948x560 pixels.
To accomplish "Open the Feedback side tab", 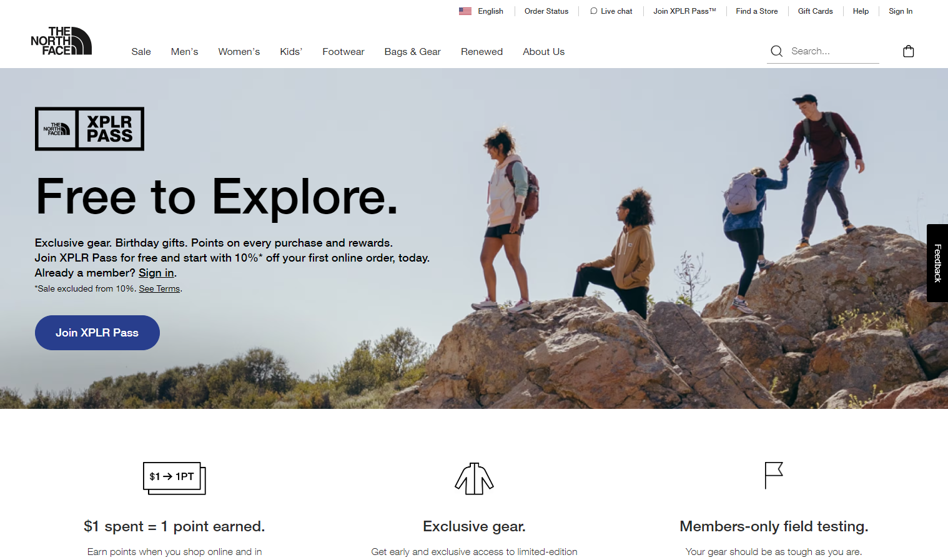I will [x=937, y=263].
